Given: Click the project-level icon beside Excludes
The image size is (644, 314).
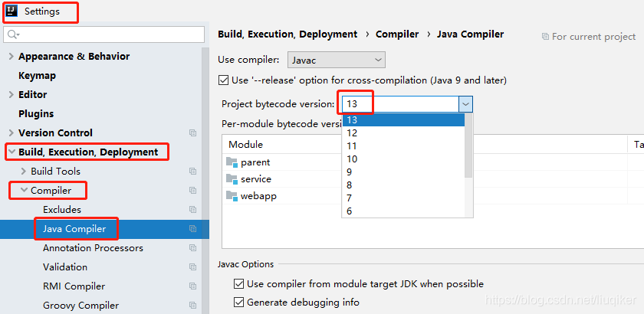Looking at the screenshot, I should click(192, 209).
